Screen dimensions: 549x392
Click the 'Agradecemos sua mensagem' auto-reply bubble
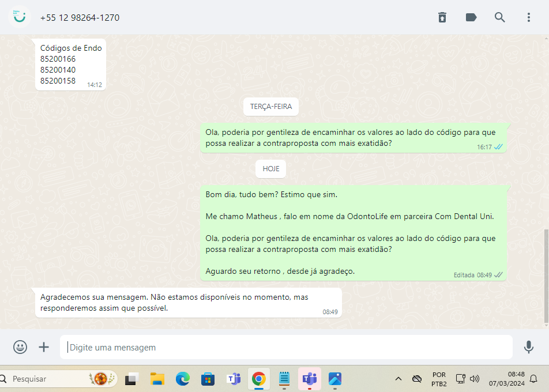coord(187,303)
